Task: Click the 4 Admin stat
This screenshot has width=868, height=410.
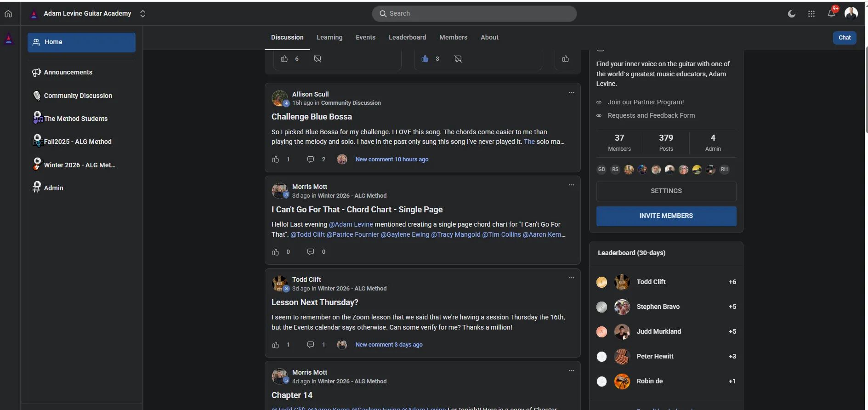Action: point(713,142)
